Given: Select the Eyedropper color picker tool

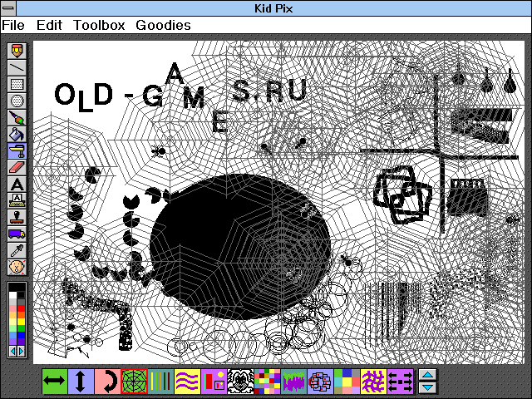Looking at the screenshot, I should pyautogui.click(x=17, y=251).
